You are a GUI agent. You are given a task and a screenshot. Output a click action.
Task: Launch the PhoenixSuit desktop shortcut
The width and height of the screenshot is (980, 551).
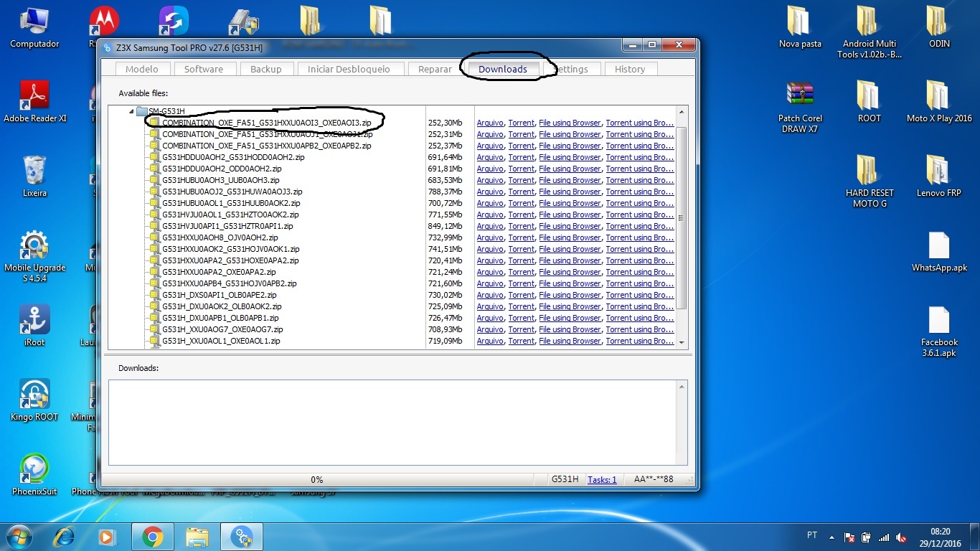click(34, 475)
